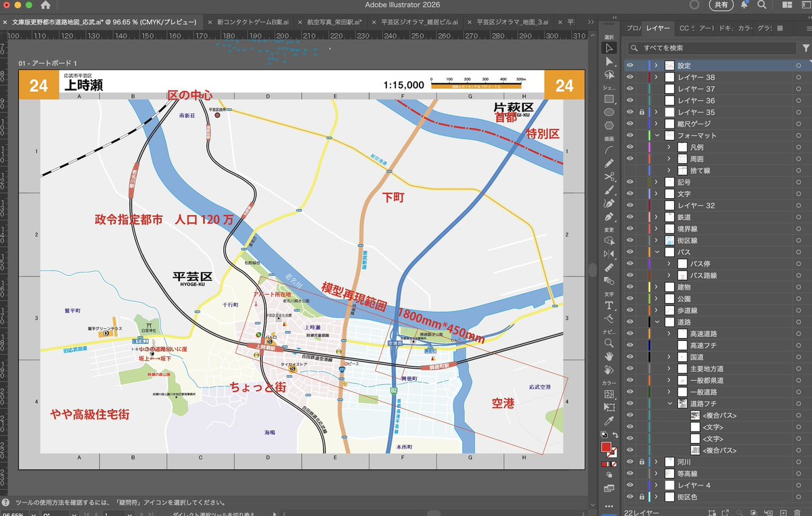Hide the 建物 layer
The height and width of the screenshot is (516, 812).
[630, 287]
